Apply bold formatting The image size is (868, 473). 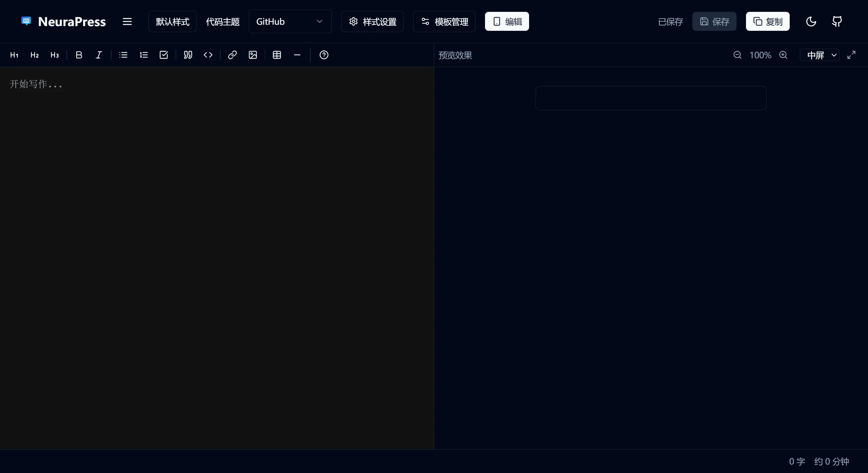point(79,55)
